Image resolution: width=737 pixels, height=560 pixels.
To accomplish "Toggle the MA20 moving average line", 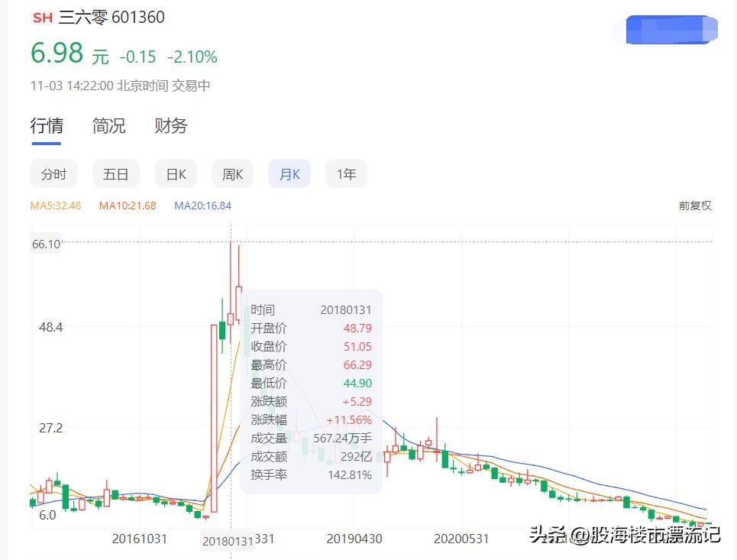I will click(x=202, y=205).
